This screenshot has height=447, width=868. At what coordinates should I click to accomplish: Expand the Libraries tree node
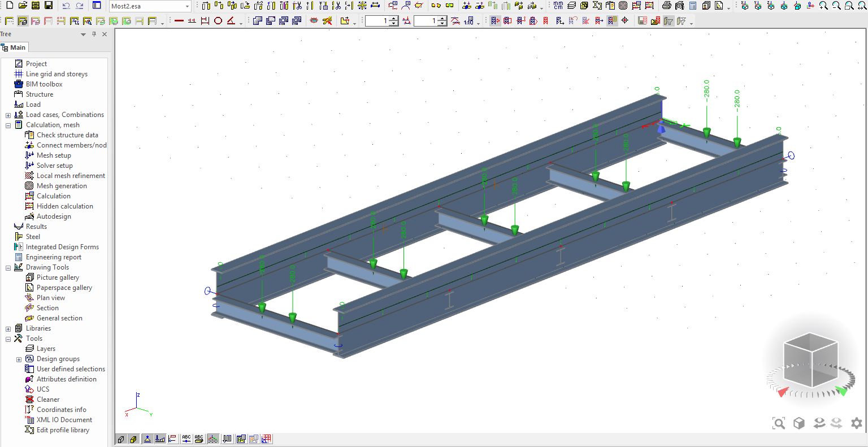8,329
